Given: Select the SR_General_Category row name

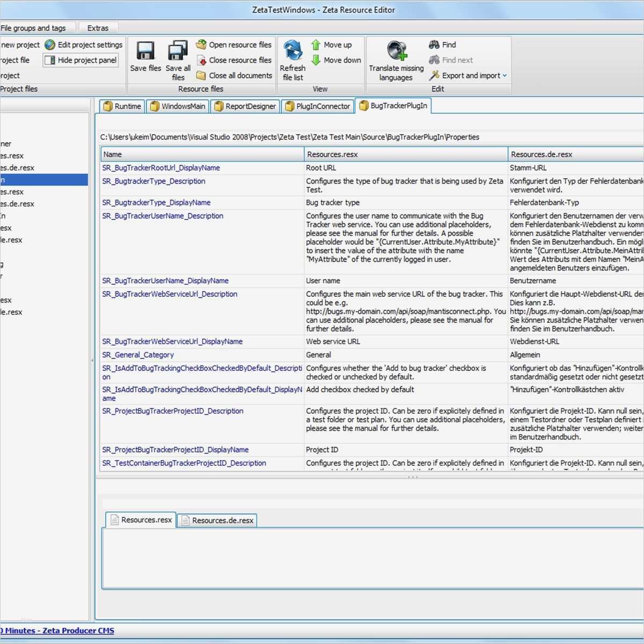Looking at the screenshot, I should tap(138, 355).
